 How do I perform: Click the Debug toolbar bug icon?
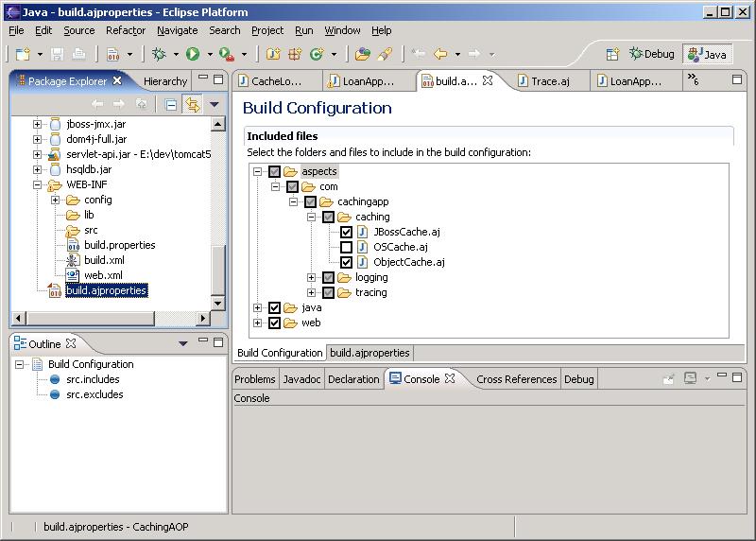pyautogui.click(x=159, y=55)
